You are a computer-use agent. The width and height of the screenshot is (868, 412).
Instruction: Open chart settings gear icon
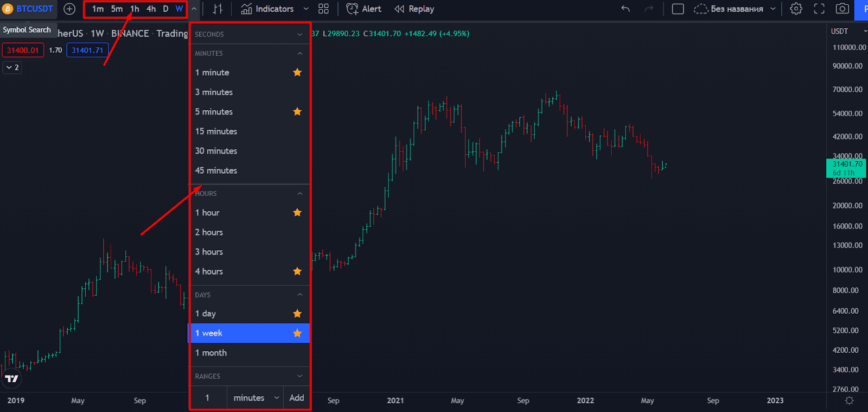pos(796,9)
